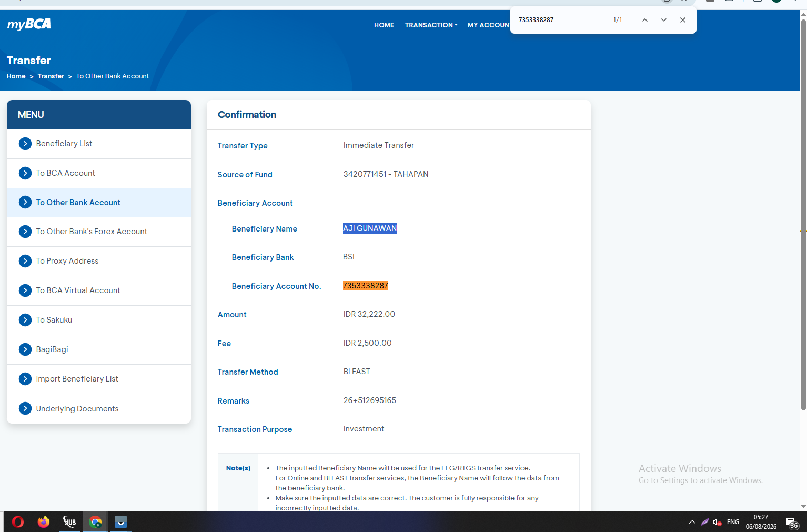Screen dimensions: 807x532
Task: Go to HOME in the top navigation
Action: coord(384,25)
